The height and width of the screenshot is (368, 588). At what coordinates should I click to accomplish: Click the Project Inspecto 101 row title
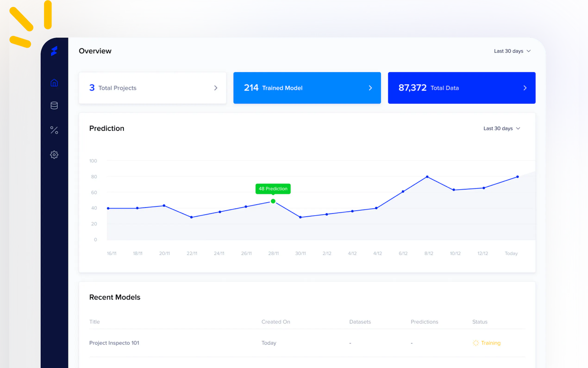[x=114, y=343]
